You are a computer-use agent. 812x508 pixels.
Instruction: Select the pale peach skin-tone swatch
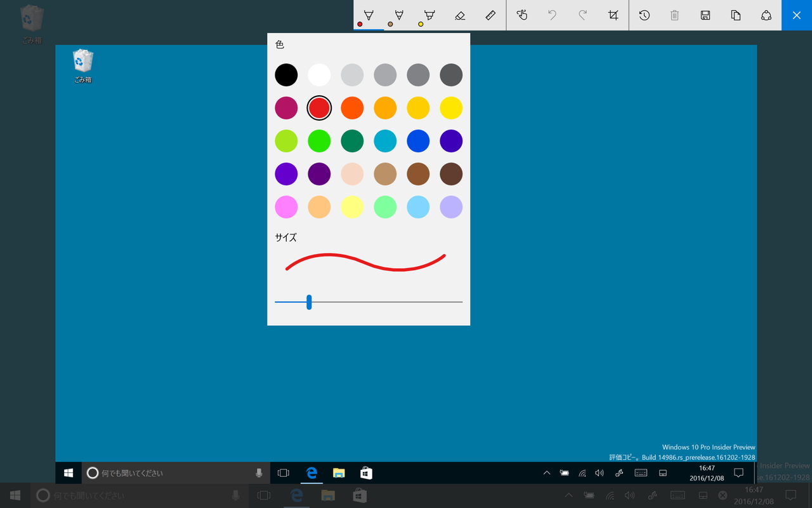pyautogui.click(x=352, y=174)
